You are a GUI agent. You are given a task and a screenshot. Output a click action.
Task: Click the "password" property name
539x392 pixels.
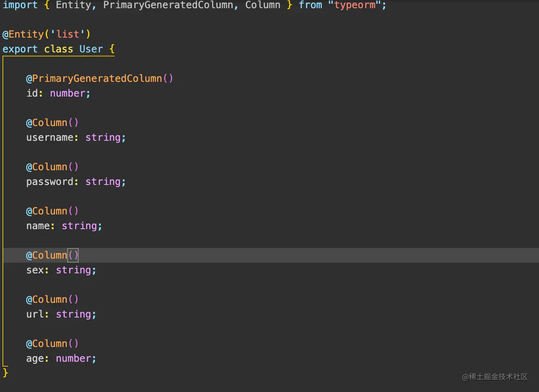point(50,182)
